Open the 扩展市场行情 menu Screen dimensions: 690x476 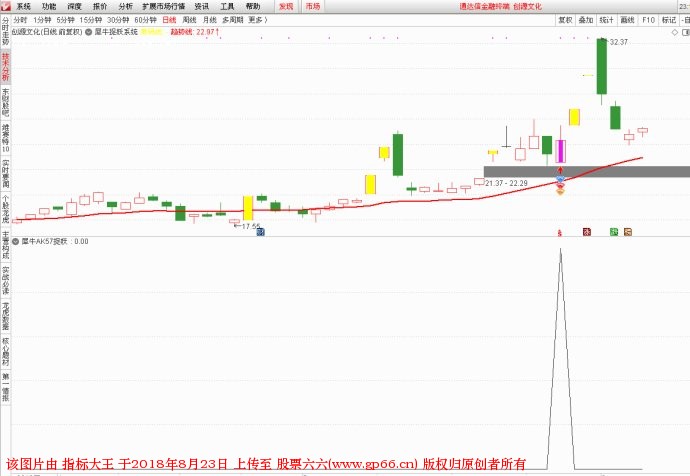pyautogui.click(x=163, y=7)
